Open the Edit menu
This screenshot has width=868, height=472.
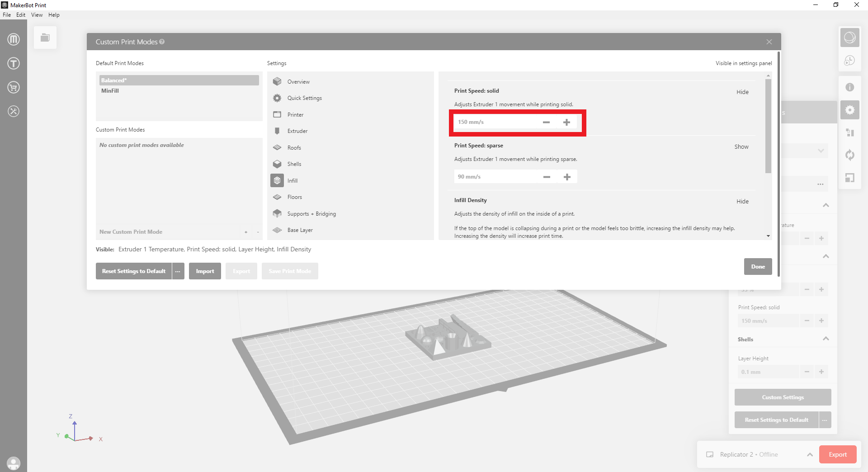coord(21,15)
